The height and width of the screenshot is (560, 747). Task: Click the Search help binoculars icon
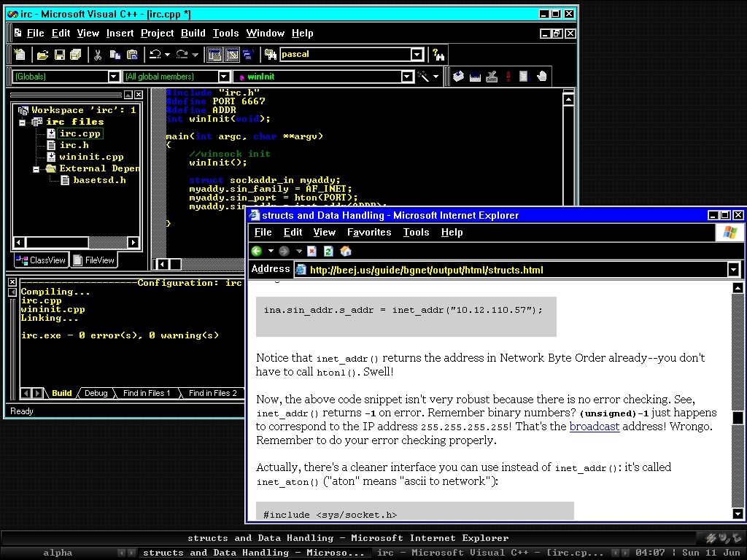coord(438,55)
